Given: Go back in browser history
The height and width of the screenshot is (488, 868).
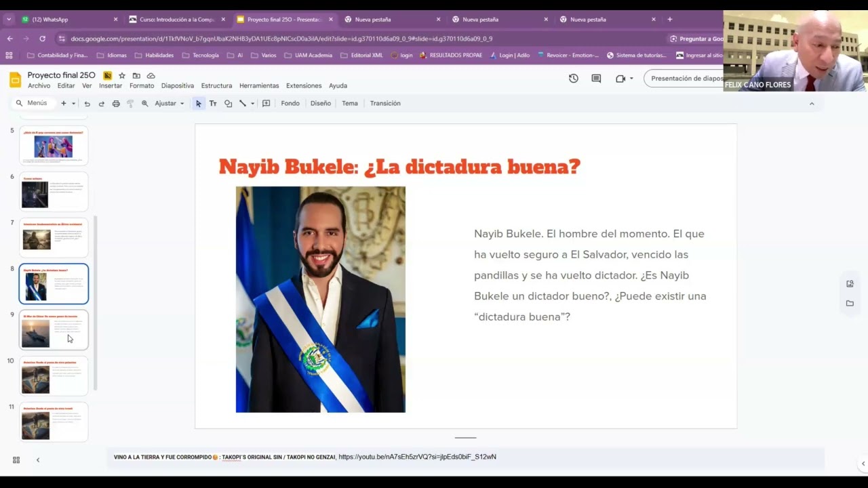Looking at the screenshot, I should (9, 39).
